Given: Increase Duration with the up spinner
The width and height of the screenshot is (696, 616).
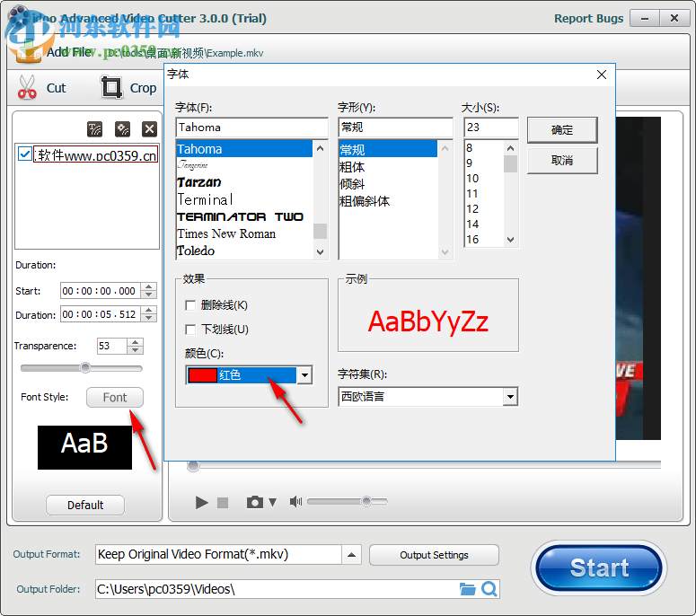Looking at the screenshot, I should [149, 310].
